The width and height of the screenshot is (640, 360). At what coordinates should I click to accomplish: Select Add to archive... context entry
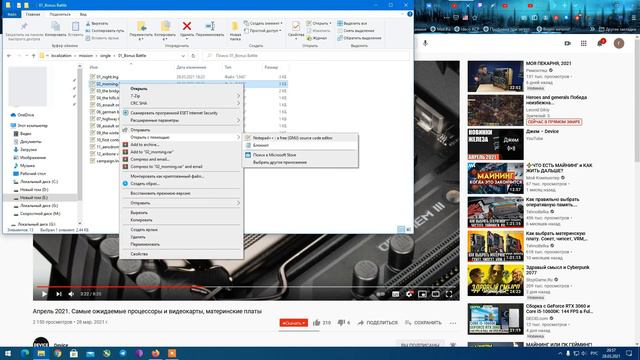[182, 144]
